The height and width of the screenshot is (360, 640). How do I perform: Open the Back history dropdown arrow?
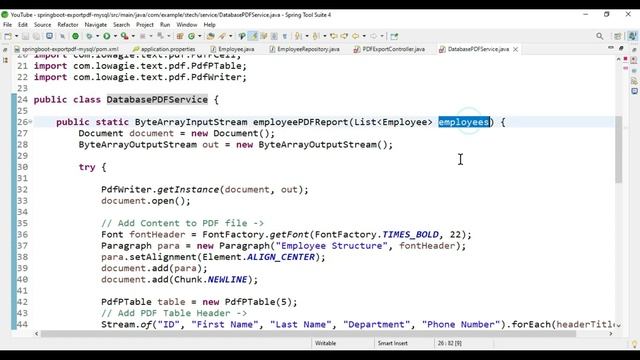[364, 36]
